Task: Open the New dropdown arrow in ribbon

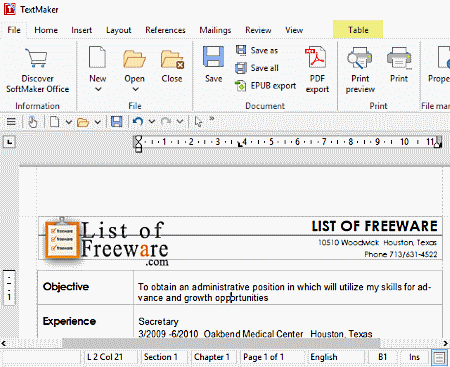Action: pyautogui.click(x=98, y=89)
